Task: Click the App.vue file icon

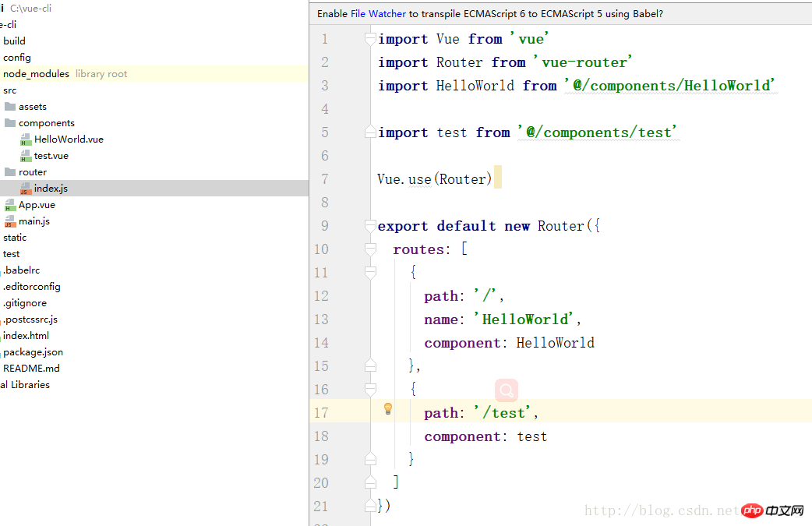Action: click(x=10, y=205)
